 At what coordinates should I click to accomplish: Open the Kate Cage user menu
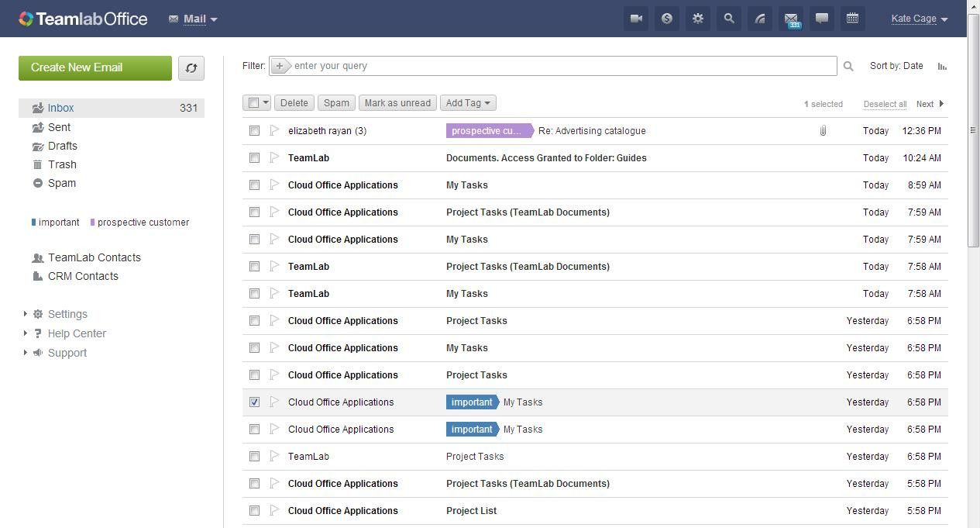click(x=919, y=19)
